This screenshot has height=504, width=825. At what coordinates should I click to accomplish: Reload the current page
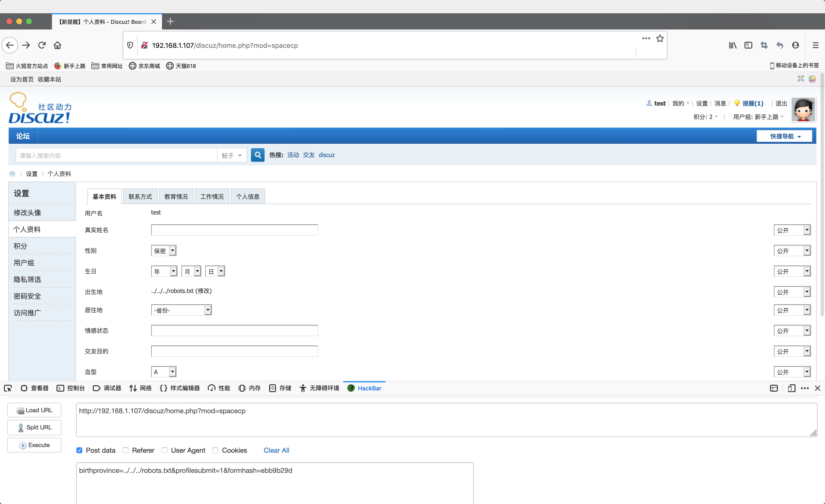pyautogui.click(x=42, y=45)
